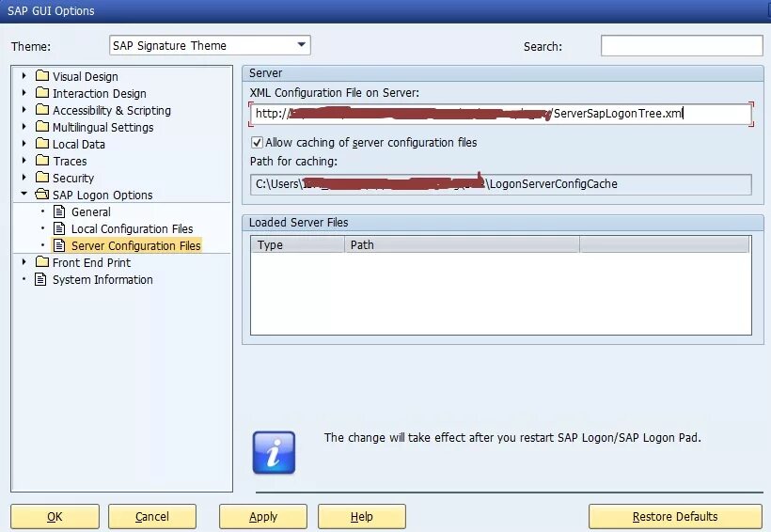
Task: Click the General document icon
Action: point(59,211)
